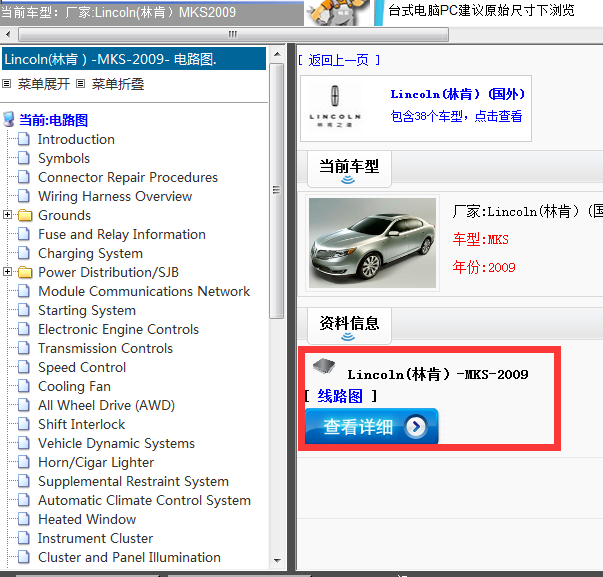The image size is (603, 577).
Task: Open the Symbols page
Action: [64, 158]
